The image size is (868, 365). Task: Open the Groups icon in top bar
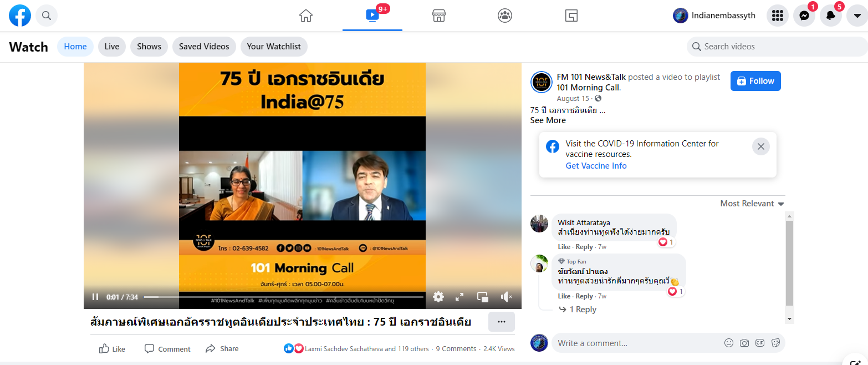505,16
